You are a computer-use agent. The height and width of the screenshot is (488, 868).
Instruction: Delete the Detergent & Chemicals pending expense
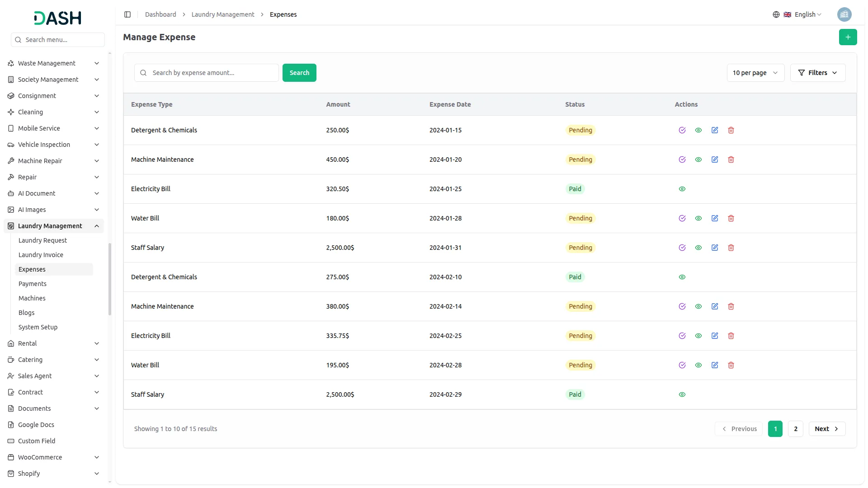click(x=731, y=130)
